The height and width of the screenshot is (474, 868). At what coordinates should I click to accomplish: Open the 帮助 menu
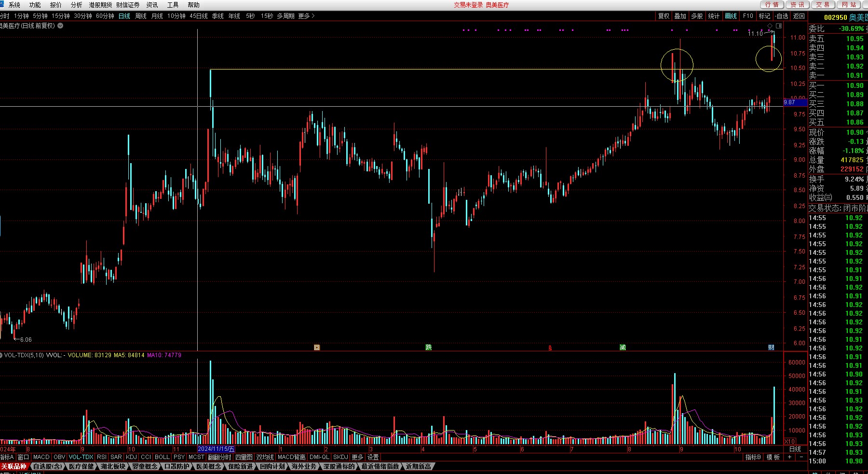(x=193, y=5)
